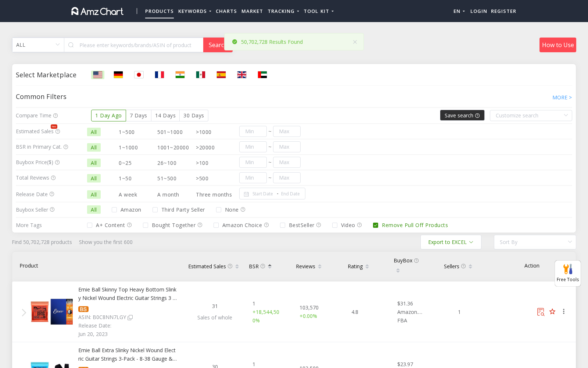
Task: Sort the table by Reviews arrows
Action: (x=320, y=266)
